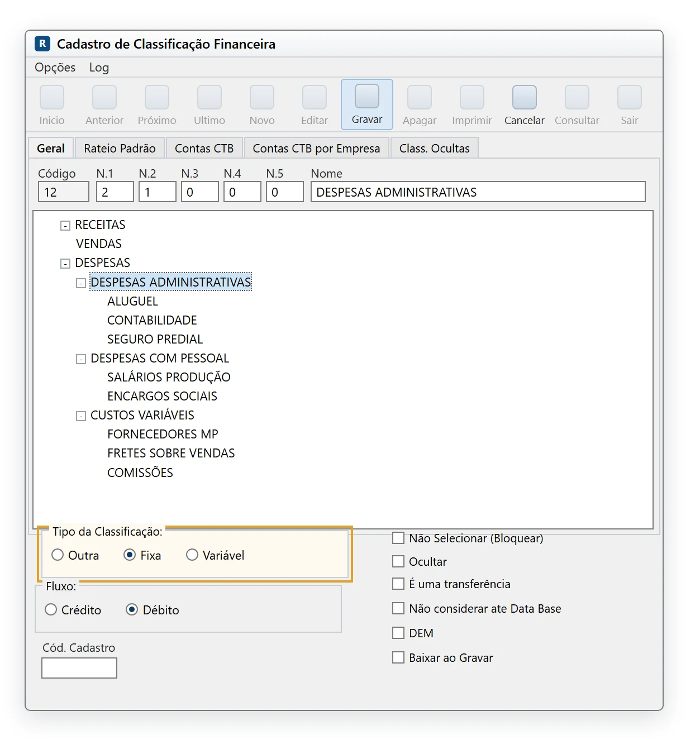Click the app logo in the title bar
This screenshot has width=700, height=754.
pos(42,44)
